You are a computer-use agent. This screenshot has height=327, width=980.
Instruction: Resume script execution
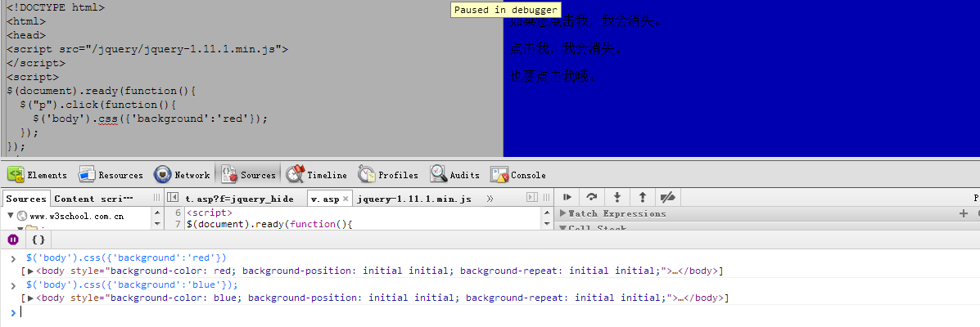tap(567, 197)
